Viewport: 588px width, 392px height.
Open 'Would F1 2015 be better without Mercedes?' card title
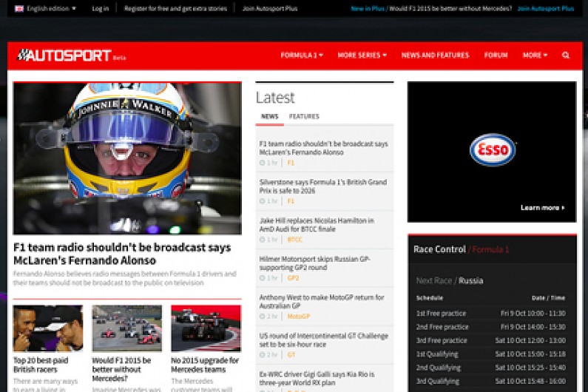click(121, 370)
